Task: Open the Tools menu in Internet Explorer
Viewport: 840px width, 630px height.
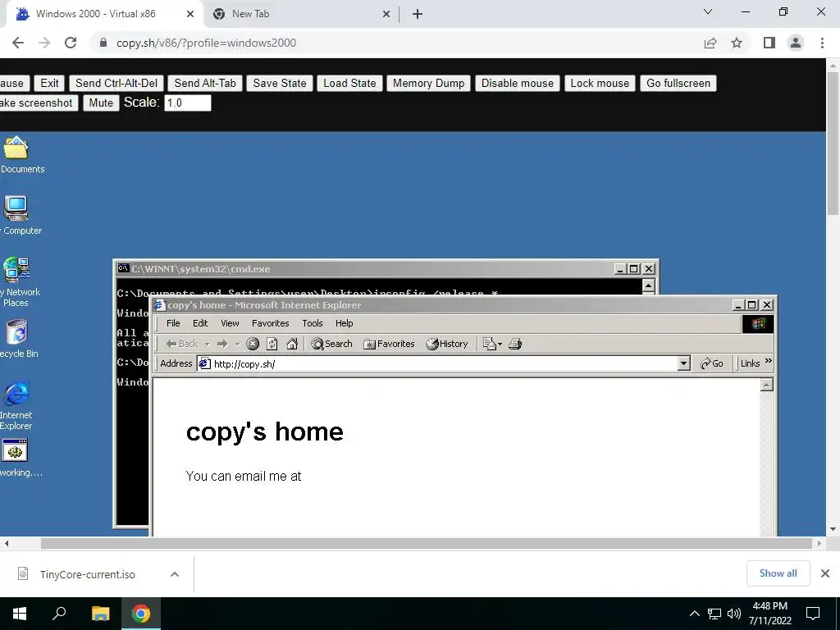Action: [x=313, y=323]
